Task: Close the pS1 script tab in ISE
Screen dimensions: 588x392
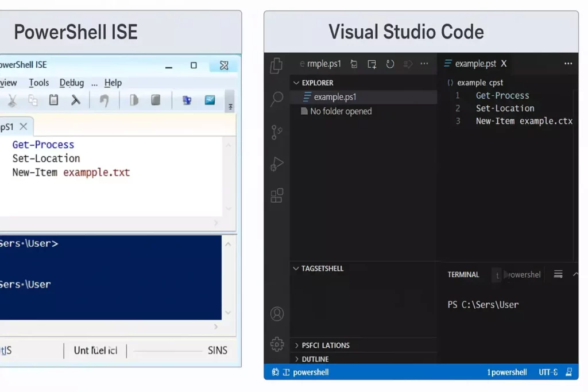Action: point(24,126)
